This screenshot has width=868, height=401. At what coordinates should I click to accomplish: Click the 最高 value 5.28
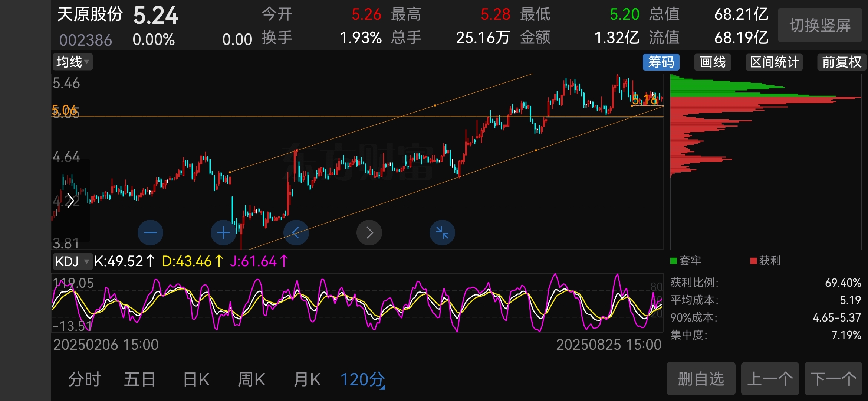coord(496,14)
